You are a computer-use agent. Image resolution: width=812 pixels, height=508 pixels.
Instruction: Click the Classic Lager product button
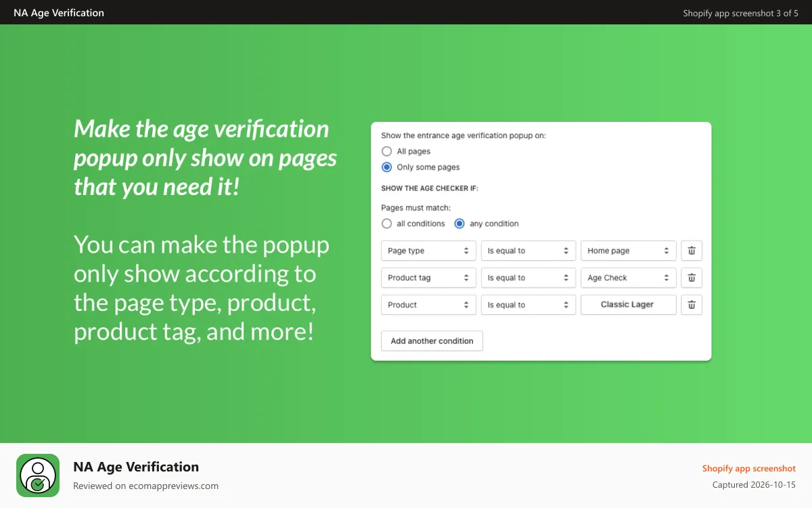point(629,305)
